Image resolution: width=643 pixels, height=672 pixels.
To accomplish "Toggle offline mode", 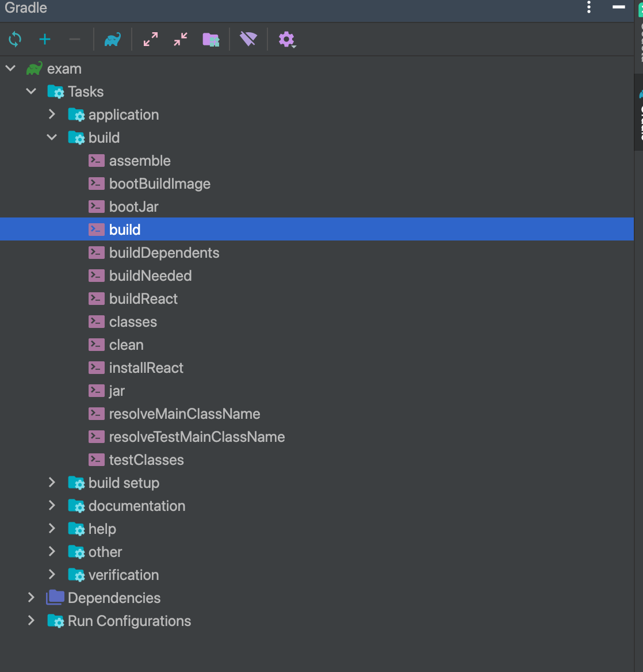I will (x=248, y=40).
